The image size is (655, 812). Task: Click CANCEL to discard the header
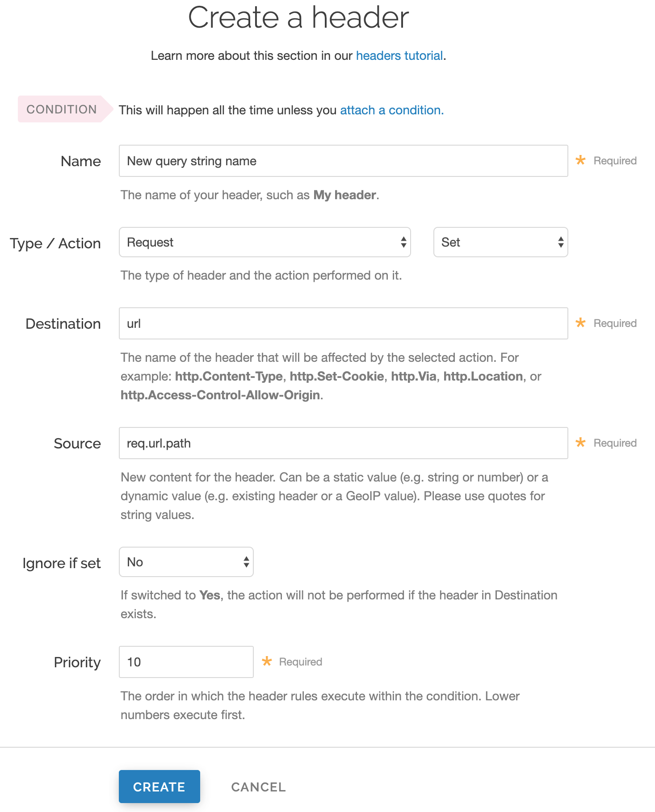(258, 787)
